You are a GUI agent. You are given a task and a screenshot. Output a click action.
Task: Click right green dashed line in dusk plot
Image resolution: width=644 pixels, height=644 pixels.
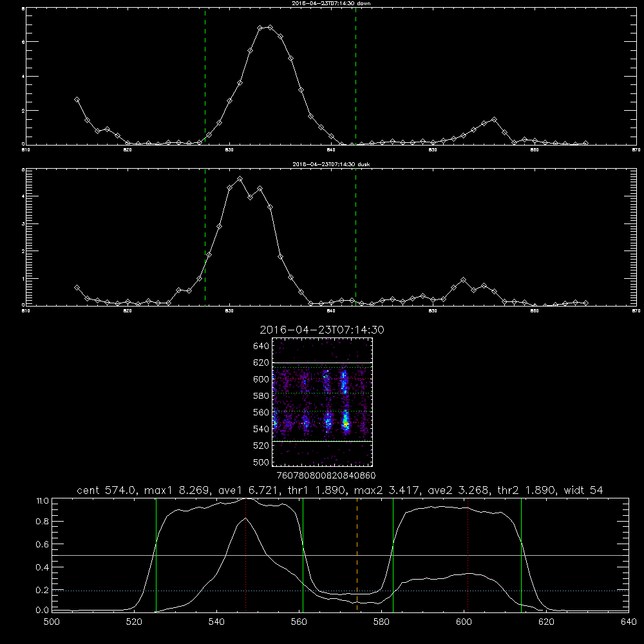[355, 238]
